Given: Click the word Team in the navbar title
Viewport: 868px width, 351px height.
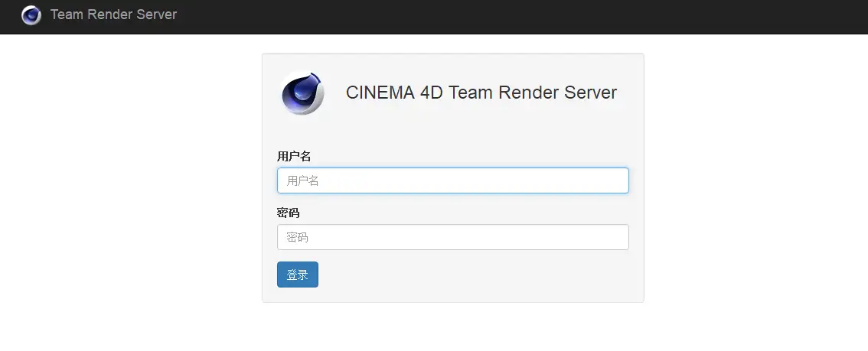Looking at the screenshot, I should 67,15.
